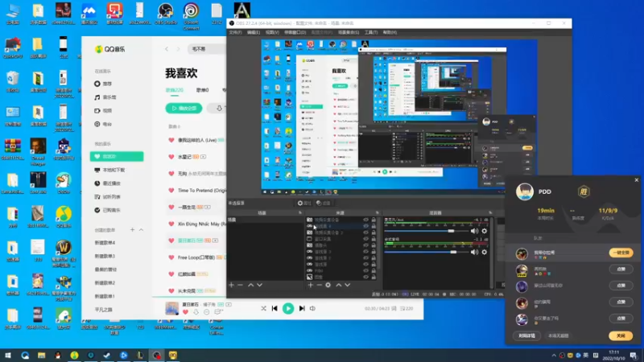Open comments icon for current song
Screen dimensions: 644x362
click(218, 312)
